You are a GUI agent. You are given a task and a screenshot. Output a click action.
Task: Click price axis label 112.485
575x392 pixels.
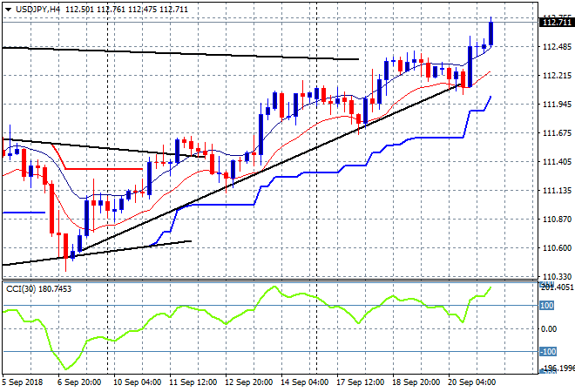click(x=557, y=46)
